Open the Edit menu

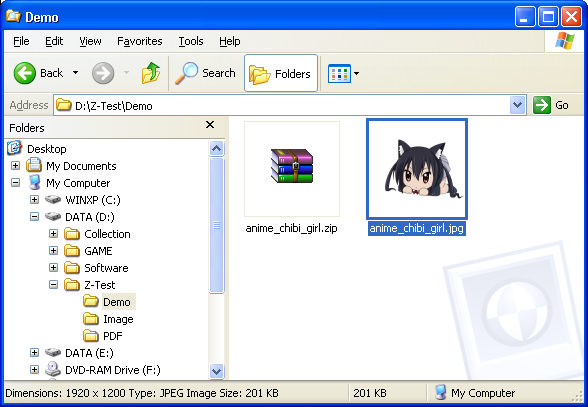click(54, 41)
